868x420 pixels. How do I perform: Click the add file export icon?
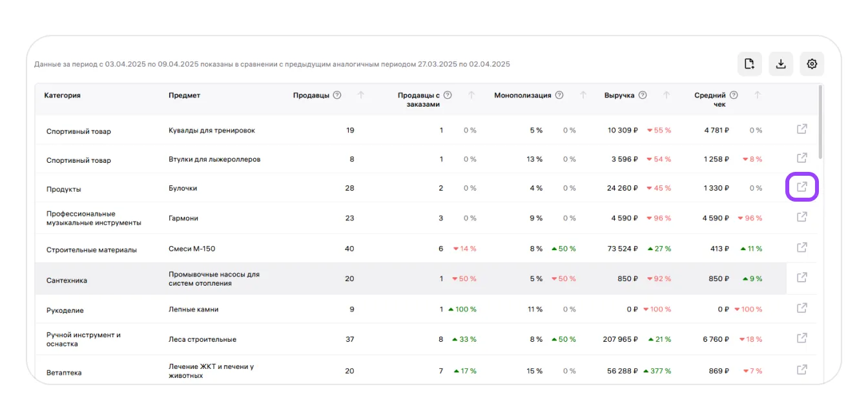pos(750,64)
